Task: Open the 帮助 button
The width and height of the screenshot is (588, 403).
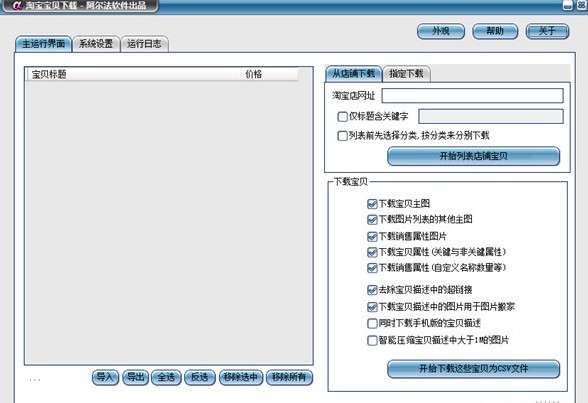Action: [x=495, y=31]
